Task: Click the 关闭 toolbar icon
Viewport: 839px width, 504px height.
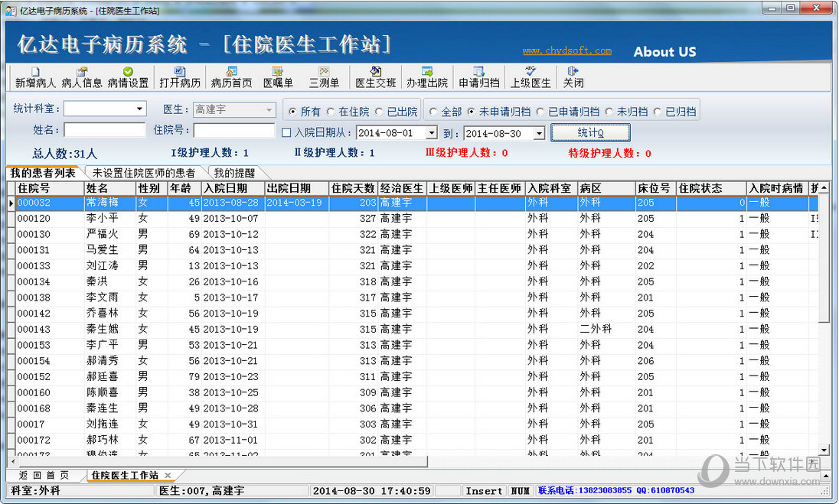Action: tap(573, 77)
